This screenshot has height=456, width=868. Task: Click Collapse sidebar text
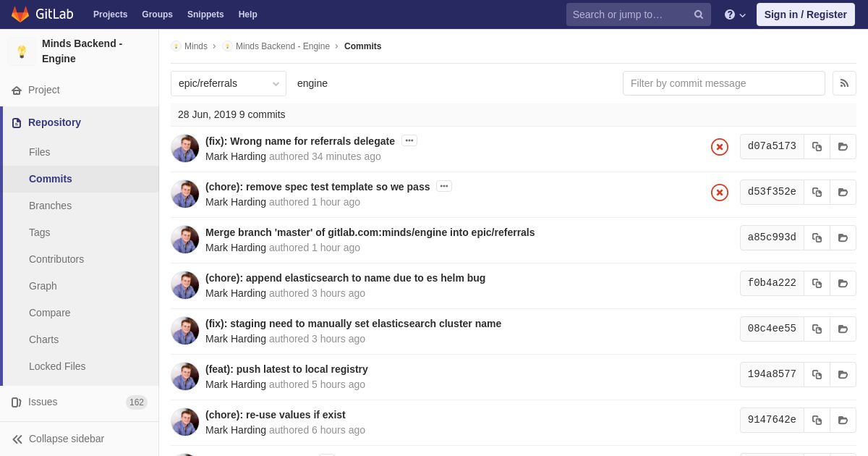click(x=67, y=439)
